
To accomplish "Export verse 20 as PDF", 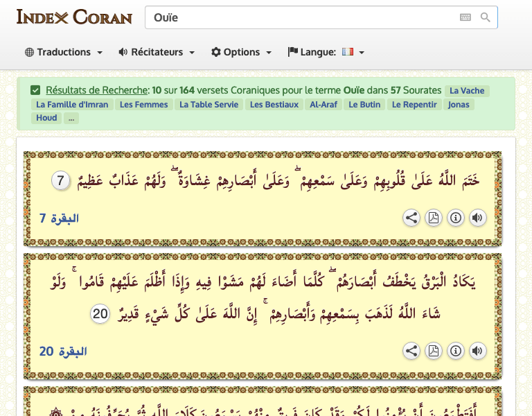I will (x=434, y=351).
